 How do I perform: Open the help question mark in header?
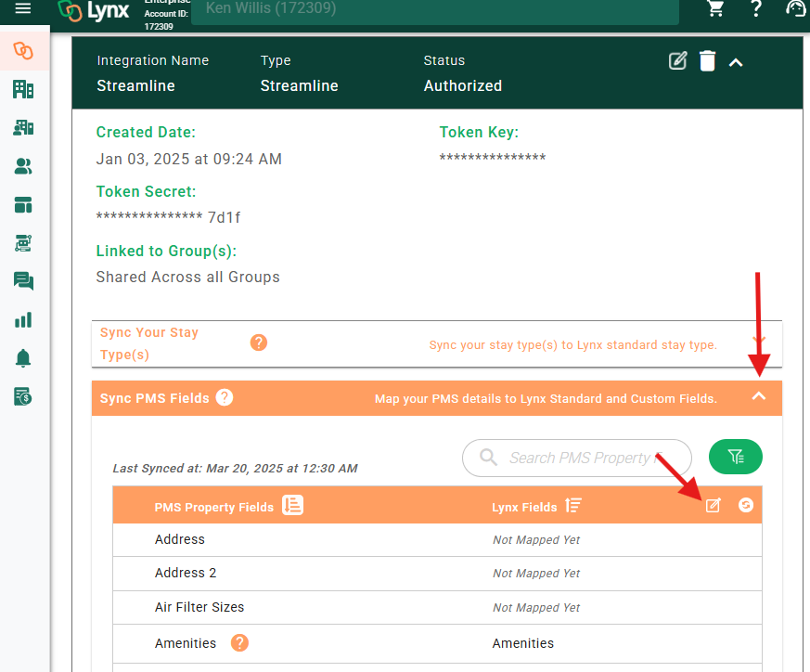pos(756,7)
